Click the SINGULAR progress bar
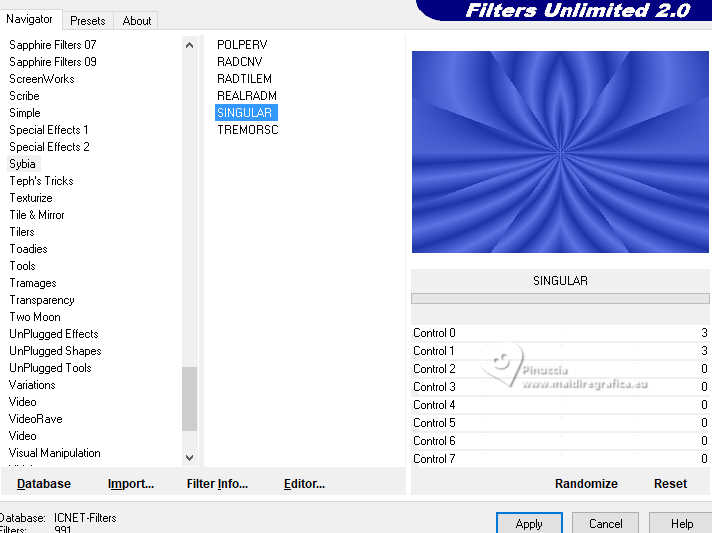 [560, 298]
